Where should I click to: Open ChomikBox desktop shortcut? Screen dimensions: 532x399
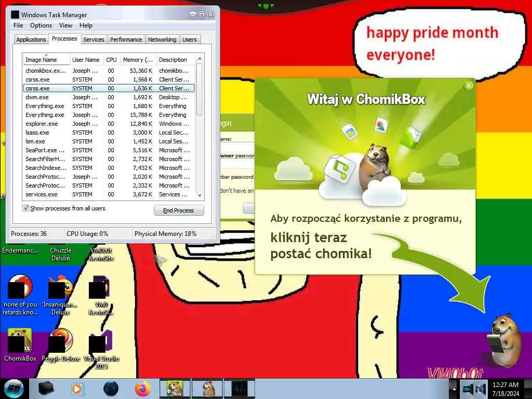coord(20,345)
